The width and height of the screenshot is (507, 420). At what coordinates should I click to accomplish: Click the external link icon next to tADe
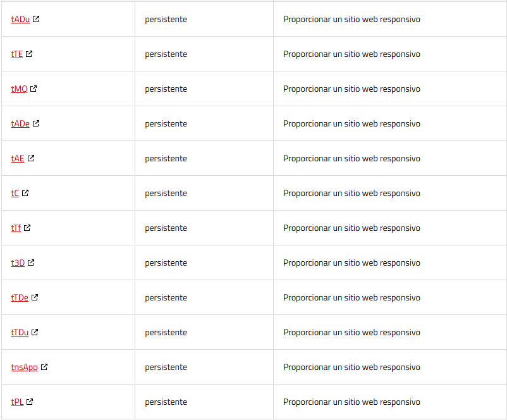pyautogui.click(x=36, y=123)
